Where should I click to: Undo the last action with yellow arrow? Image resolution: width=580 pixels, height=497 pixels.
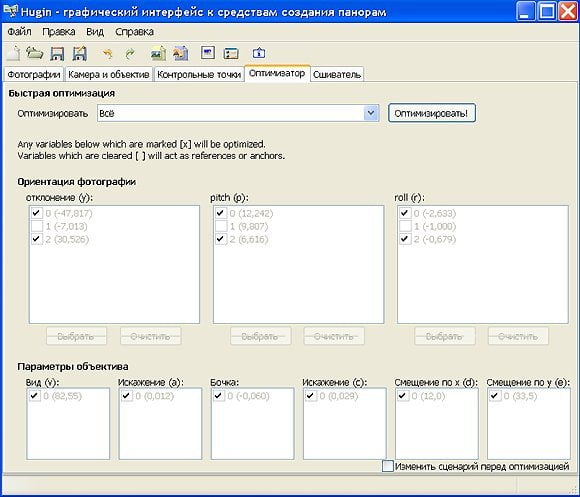tap(107, 54)
